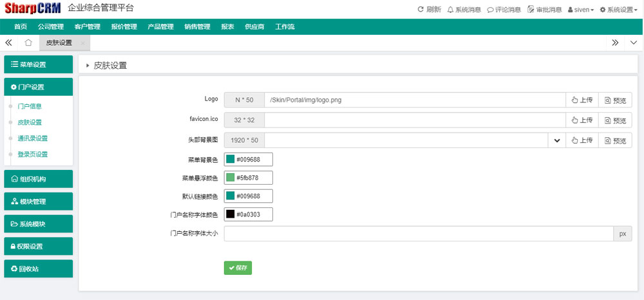Open comment messages bubble icon
Image resolution: width=644 pixels, height=300 pixels.
pyautogui.click(x=491, y=10)
